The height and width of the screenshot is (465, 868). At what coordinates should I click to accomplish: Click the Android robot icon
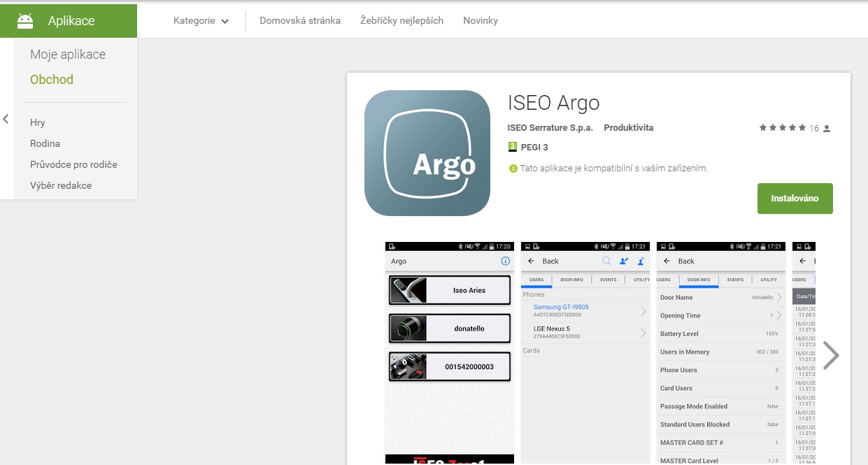[x=25, y=21]
